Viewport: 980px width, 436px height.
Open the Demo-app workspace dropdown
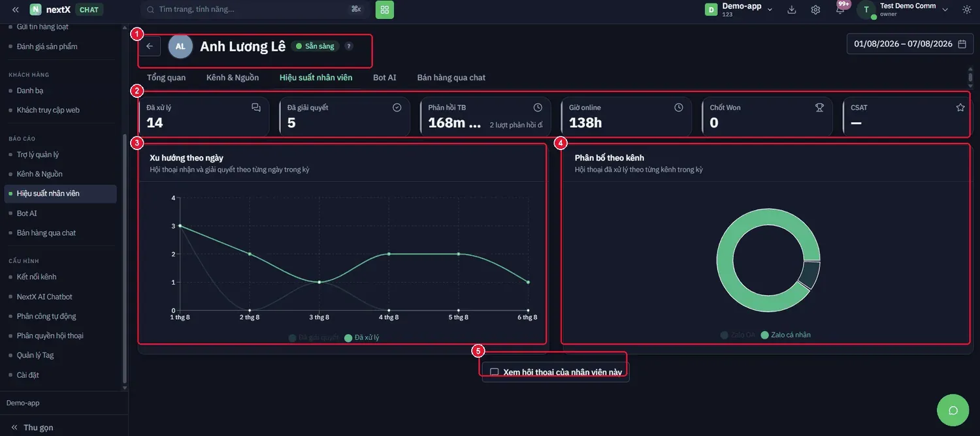[740, 10]
